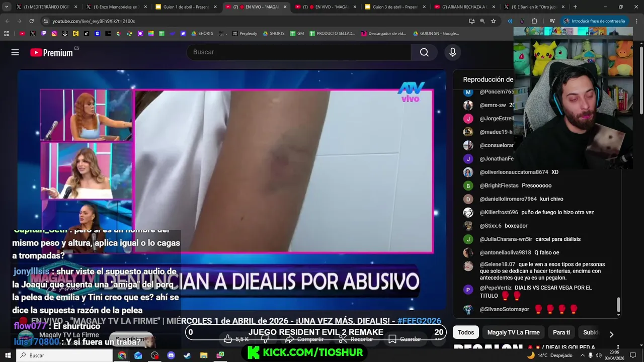The height and width of the screenshot is (362, 644).
Task: Open the Twitch bookmark icon
Action: coord(44,34)
